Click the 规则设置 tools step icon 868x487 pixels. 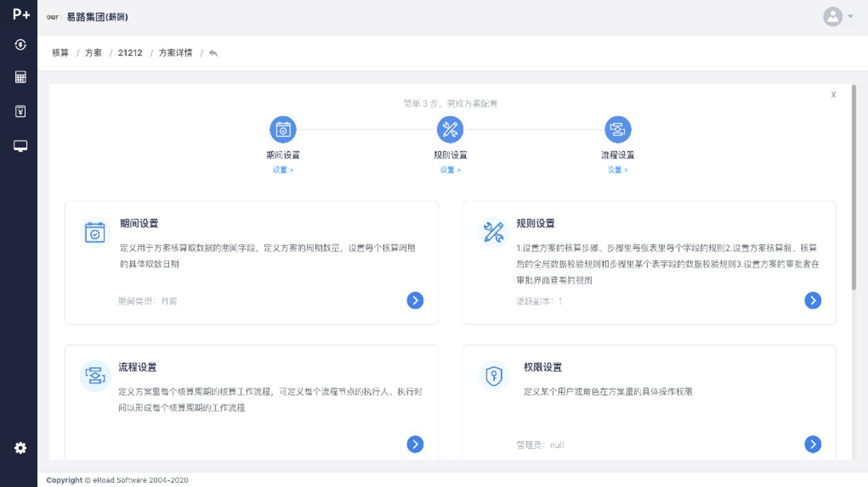(450, 129)
